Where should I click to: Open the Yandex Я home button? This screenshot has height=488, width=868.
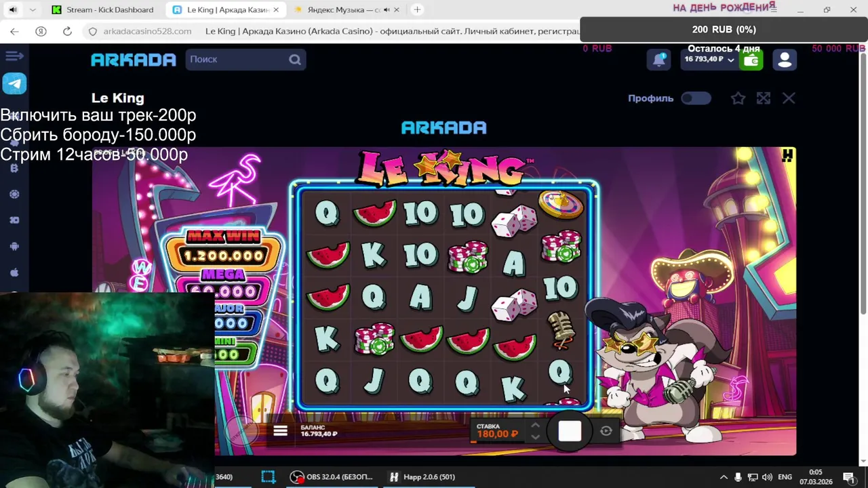41,31
